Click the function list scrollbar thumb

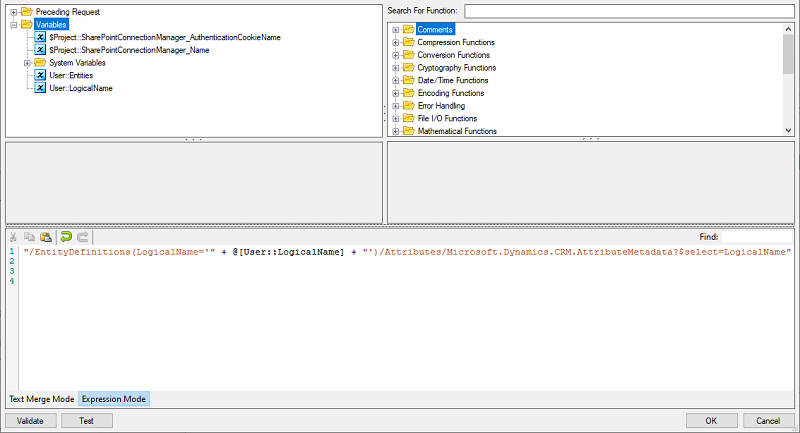tap(788, 54)
